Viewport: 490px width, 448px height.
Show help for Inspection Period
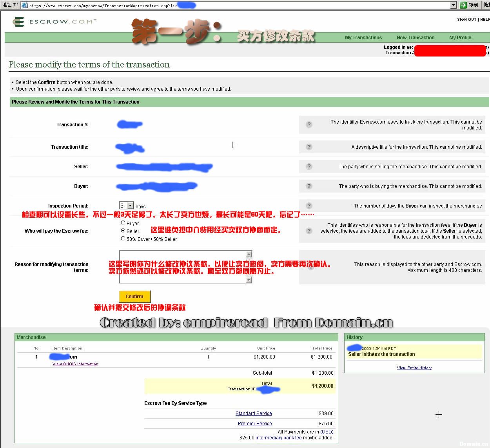(309, 206)
